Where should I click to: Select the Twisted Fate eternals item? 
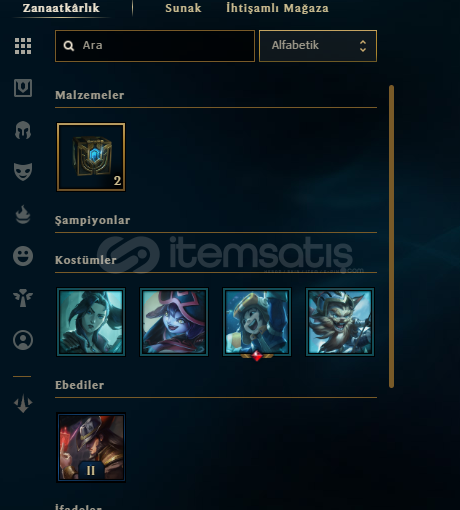pyautogui.click(x=91, y=447)
